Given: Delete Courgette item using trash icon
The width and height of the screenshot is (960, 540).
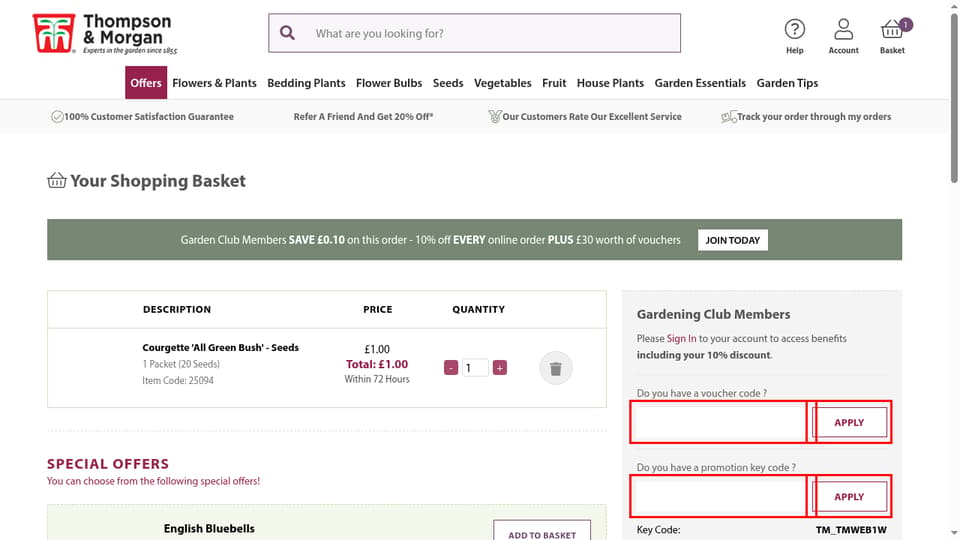Looking at the screenshot, I should 555,368.
